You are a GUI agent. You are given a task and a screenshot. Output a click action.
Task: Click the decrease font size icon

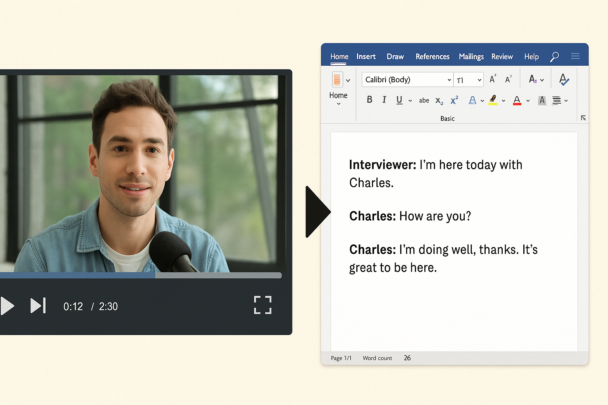click(508, 79)
